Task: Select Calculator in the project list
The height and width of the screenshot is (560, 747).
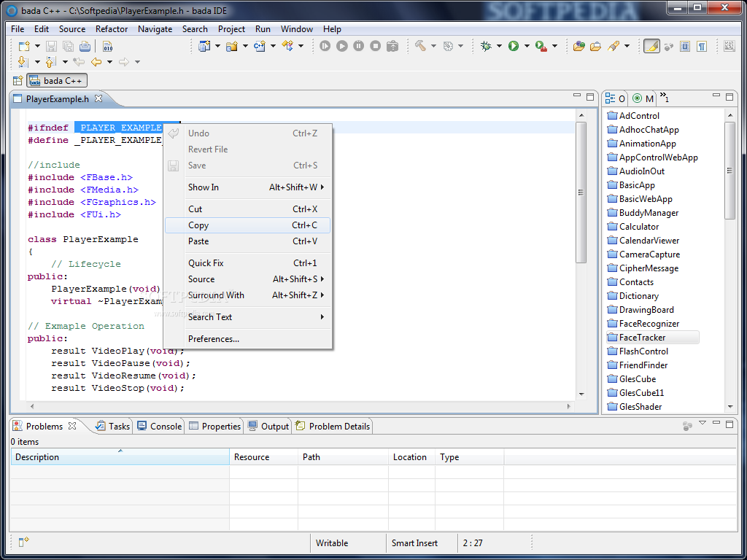Action: (633, 227)
